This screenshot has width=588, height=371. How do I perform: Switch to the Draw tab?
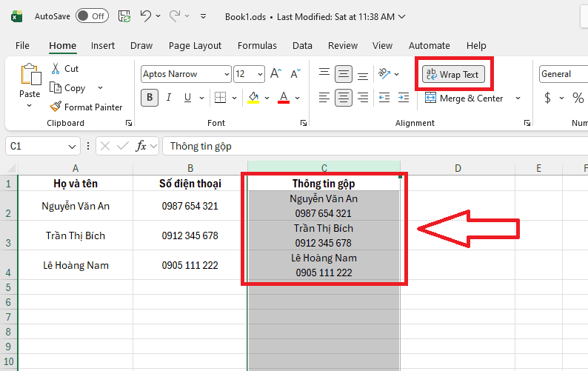tap(141, 45)
